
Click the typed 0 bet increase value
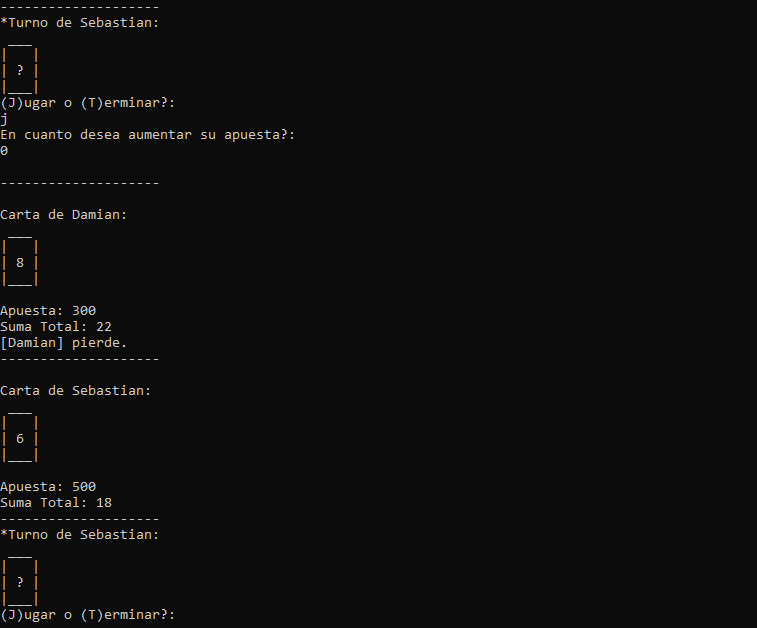click(x=4, y=150)
